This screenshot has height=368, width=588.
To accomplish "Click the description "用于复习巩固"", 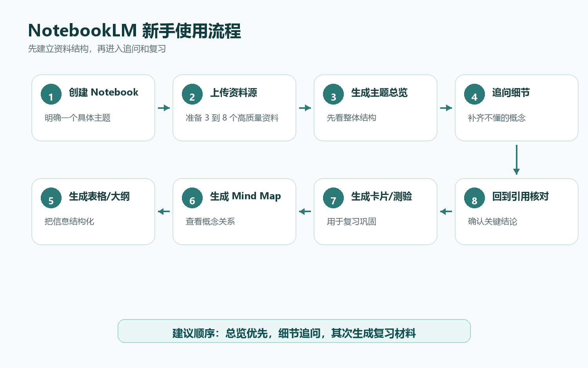I will [x=352, y=222].
